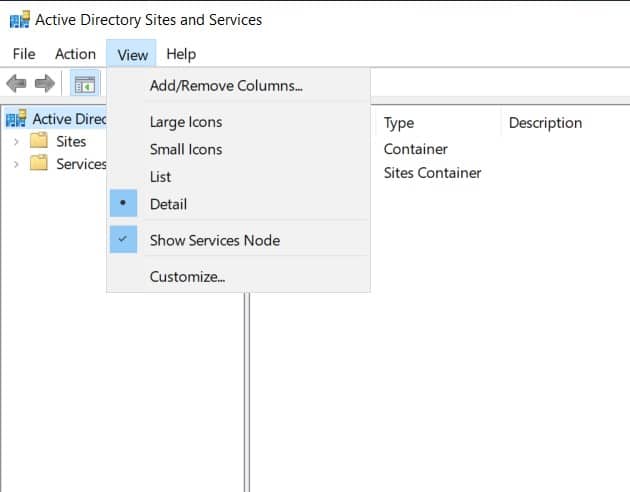630x492 pixels.
Task: Select the Detail view radio option
Action: pyautogui.click(x=168, y=204)
